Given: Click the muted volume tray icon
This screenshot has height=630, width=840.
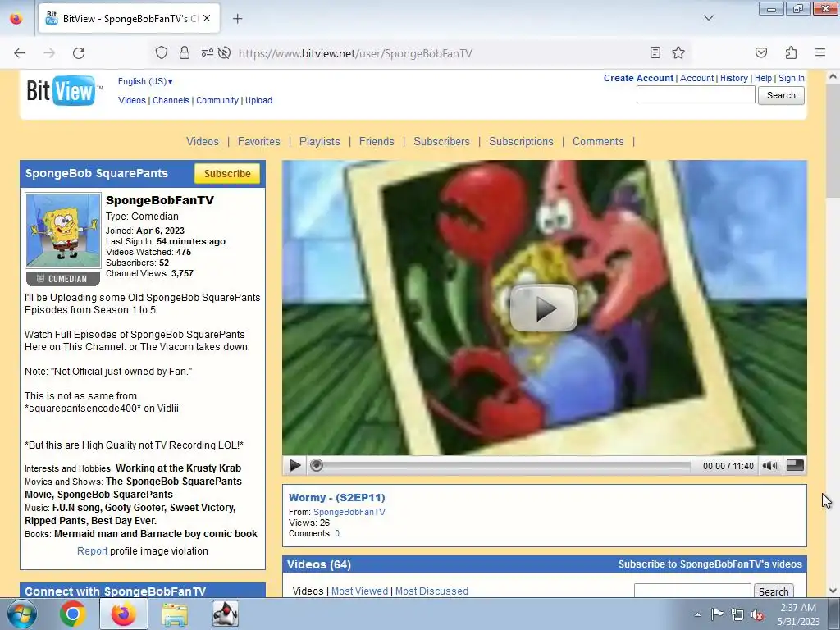Looking at the screenshot, I should click(757, 614).
